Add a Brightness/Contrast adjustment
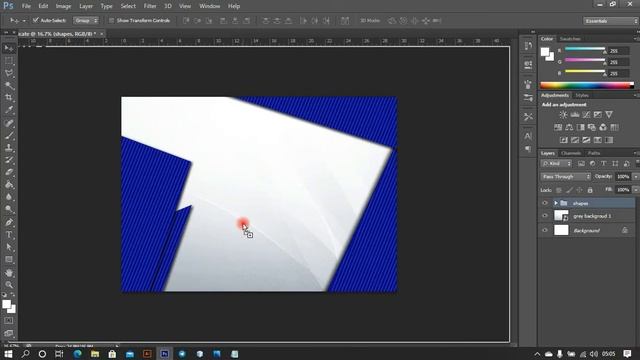This screenshot has height=360, width=640. pyautogui.click(x=563, y=115)
